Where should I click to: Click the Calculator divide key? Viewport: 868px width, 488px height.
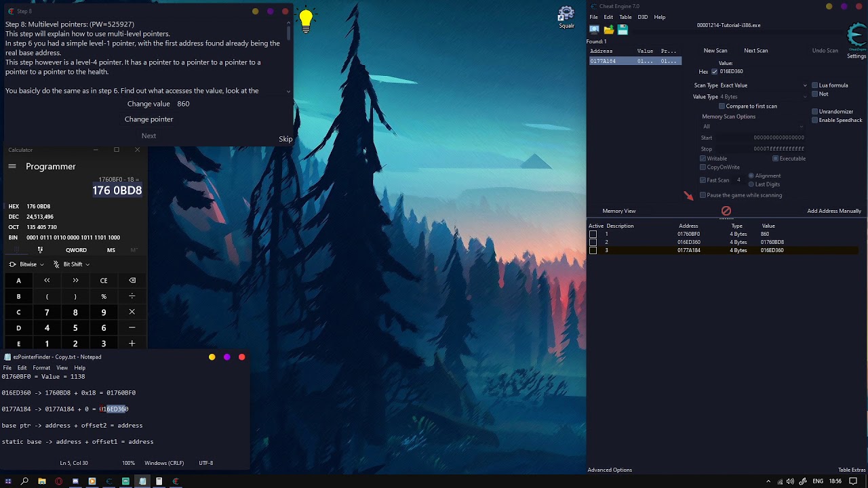(x=132, y=296)
